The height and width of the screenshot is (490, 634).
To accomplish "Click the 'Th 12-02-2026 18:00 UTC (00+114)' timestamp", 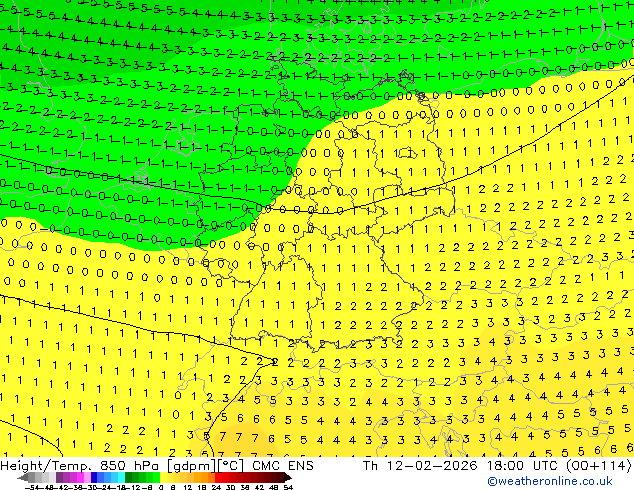I will coord(497,466).
